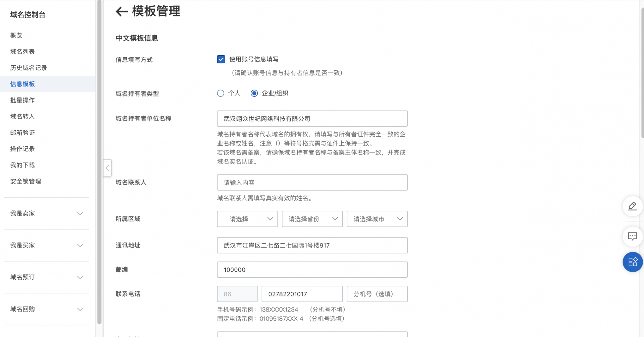This screenshot has width=644, height=337.
Task: Open the 请选择省份 dropdown
Action: (x=312, y=219)
